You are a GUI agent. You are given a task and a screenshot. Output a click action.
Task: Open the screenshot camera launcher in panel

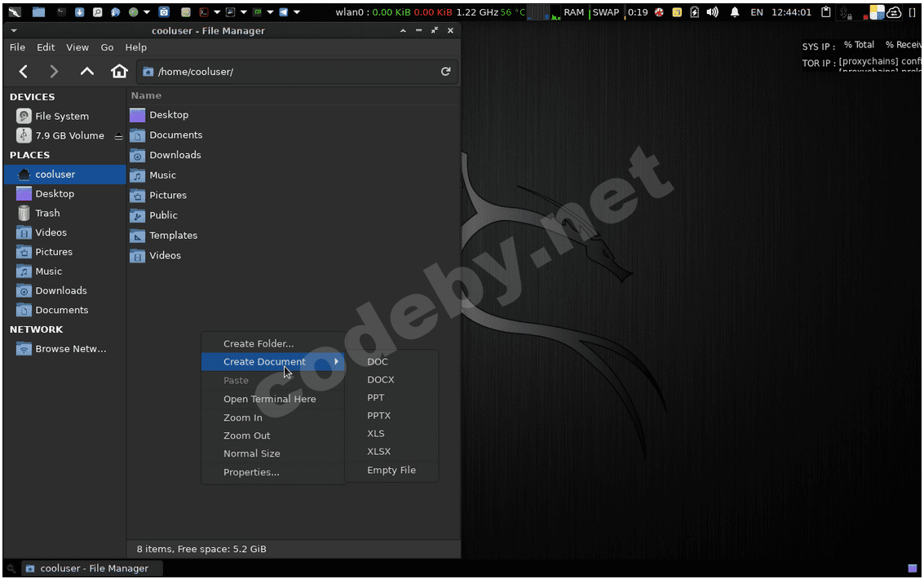click(164, 11)
